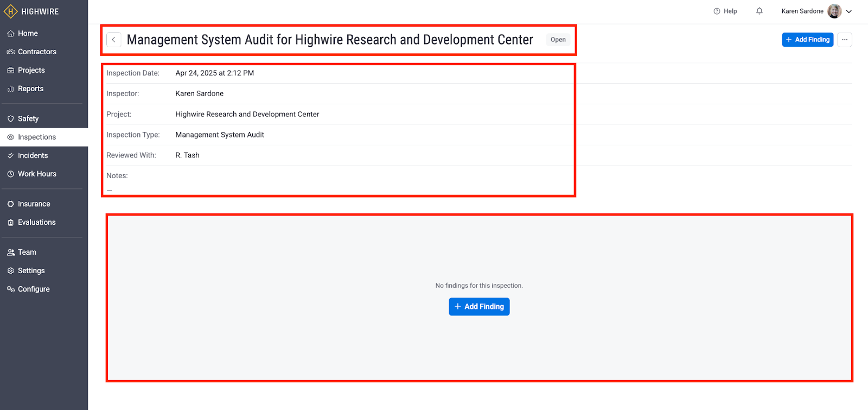Open the Work Hours menu item
The image size is (868, 410).
coord(44,174)
